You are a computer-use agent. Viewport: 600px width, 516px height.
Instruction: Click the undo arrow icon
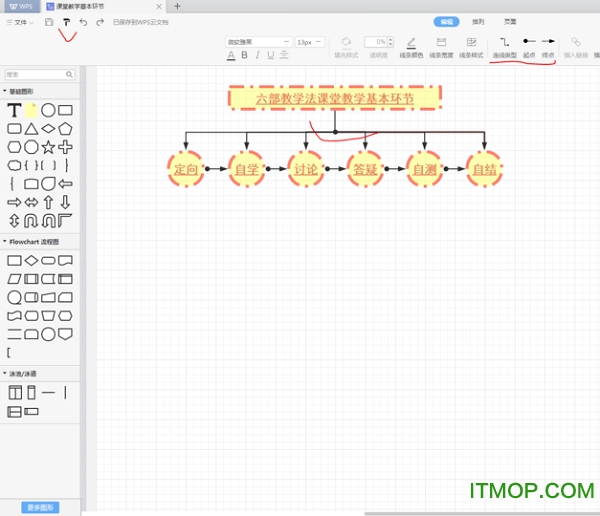[x=83, y=22]
